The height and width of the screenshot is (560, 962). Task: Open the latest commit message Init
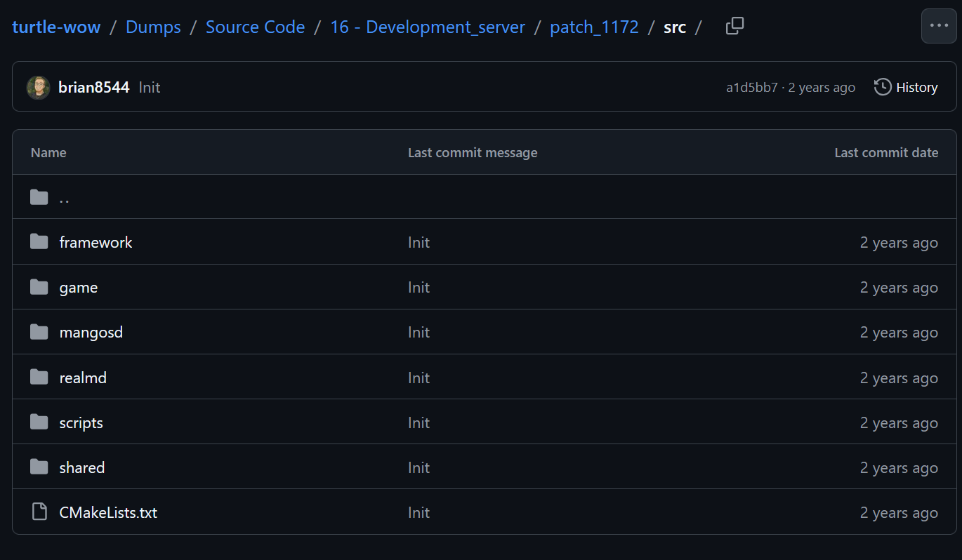[150, 87]
